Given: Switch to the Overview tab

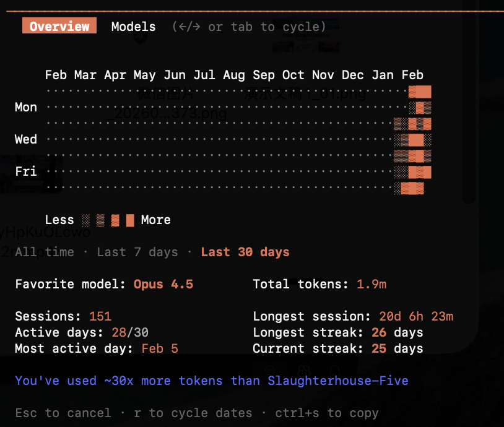Looking at the screenshot, I should (x=59, y=26).
